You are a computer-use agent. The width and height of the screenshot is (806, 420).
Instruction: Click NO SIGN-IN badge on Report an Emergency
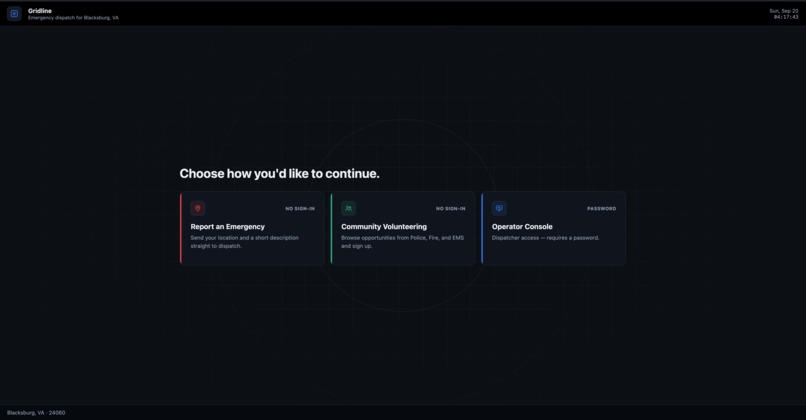pos(300,209)
